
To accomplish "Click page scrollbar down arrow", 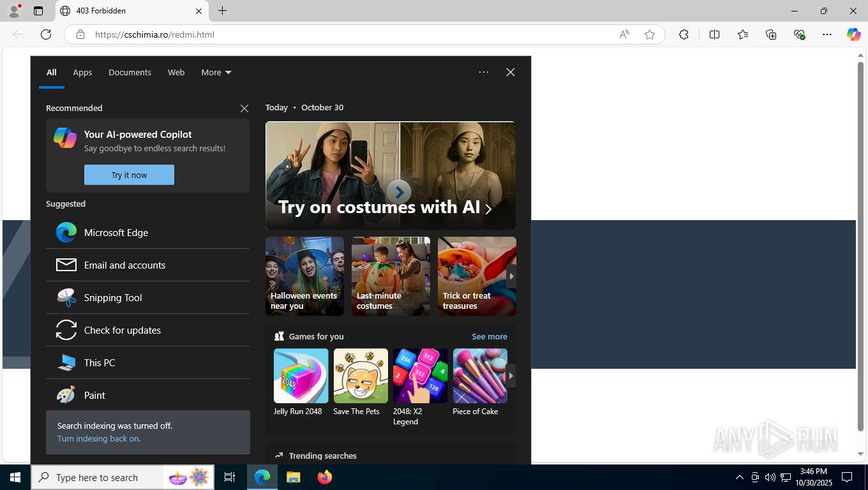I will pyautogui.click(x=860, y=454).
